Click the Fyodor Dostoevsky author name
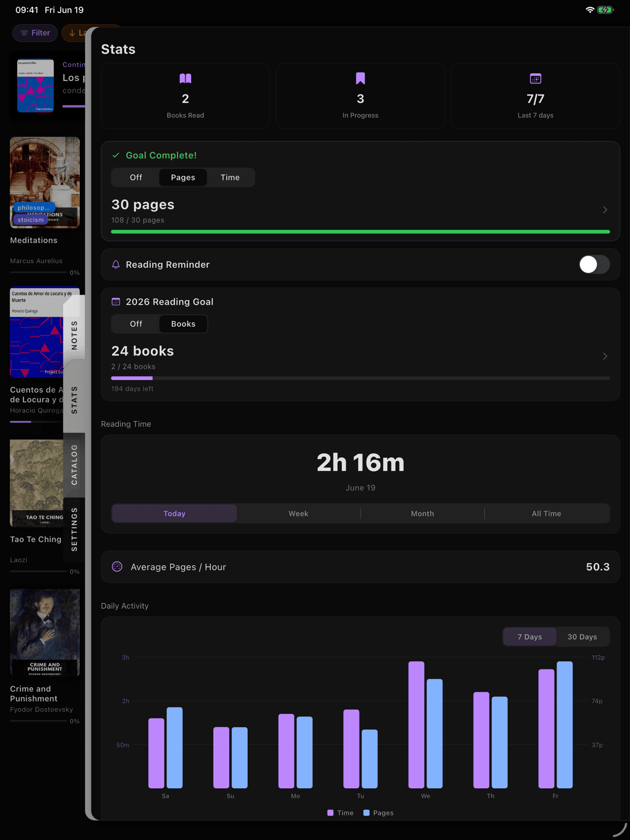 click(41, 709)
